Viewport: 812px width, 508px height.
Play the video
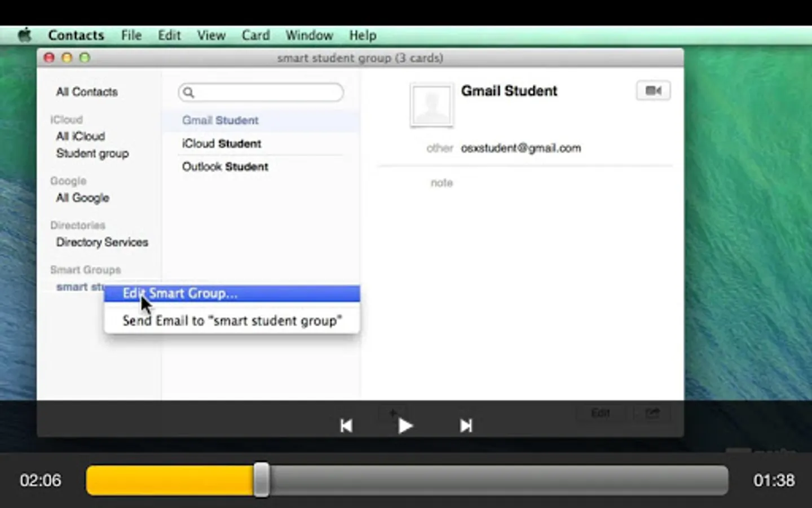click(405, 426)
